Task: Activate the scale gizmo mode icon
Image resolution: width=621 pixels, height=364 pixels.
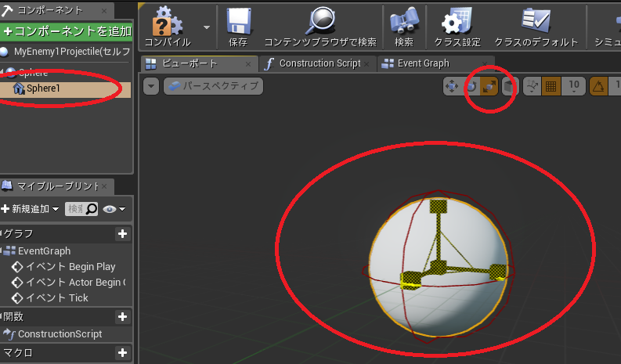Action: pyautogui.click(x=489, y=86)
